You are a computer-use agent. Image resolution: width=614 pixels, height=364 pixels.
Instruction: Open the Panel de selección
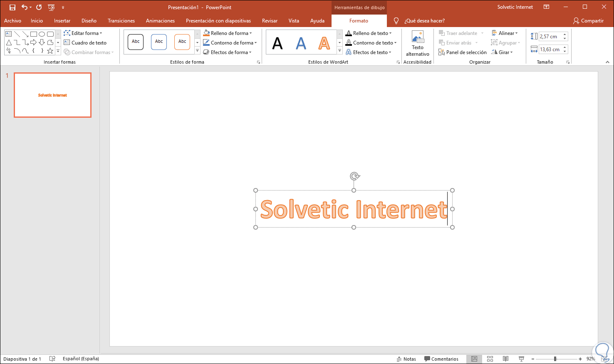(x=463, y=52)
